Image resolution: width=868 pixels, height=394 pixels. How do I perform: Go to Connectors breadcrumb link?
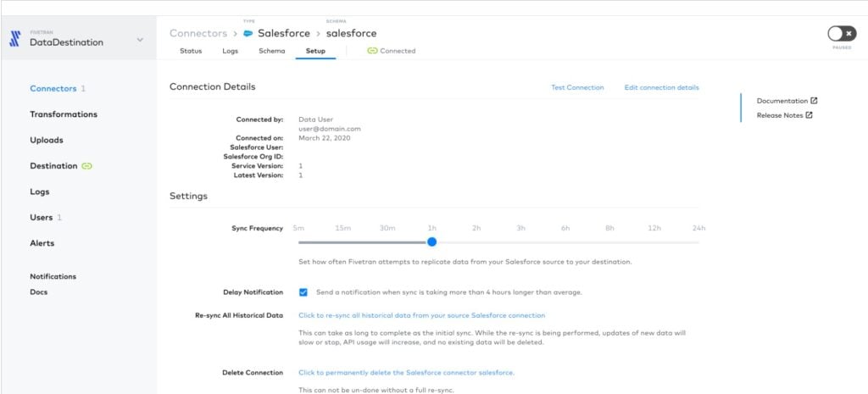[198, 33]
